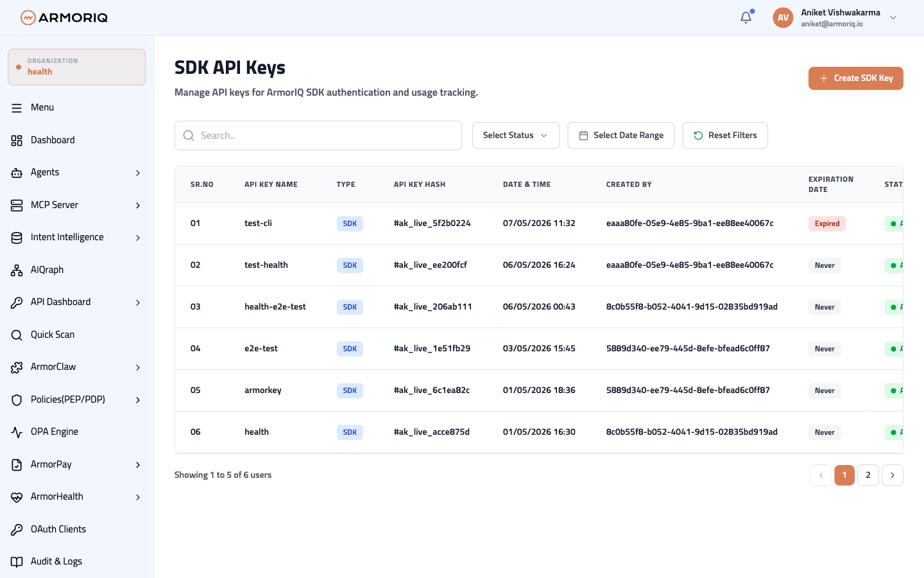The image size is (924, 578).
Task: Click the user name Aniket Vishwakarma
Action: pos(841,12)
